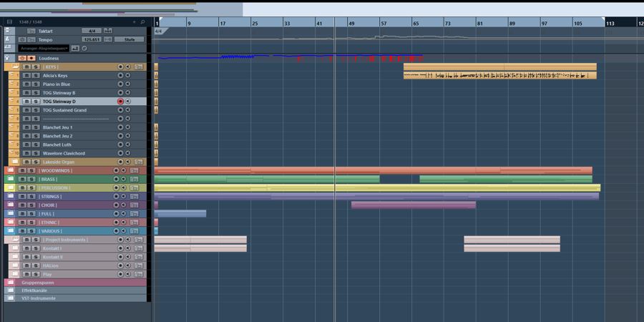Click the tempo value 125.651 field

pyautogui.click(x=92, y=40)
